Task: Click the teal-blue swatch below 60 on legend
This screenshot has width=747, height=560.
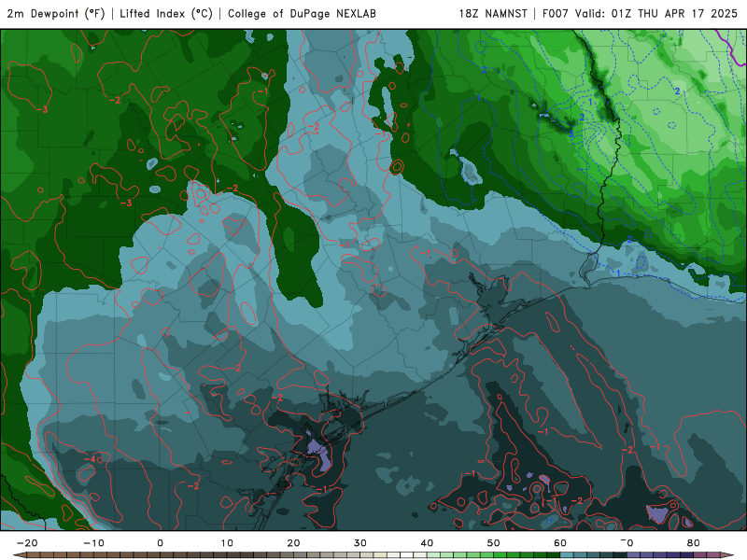Action: click(x=567, y=554)
